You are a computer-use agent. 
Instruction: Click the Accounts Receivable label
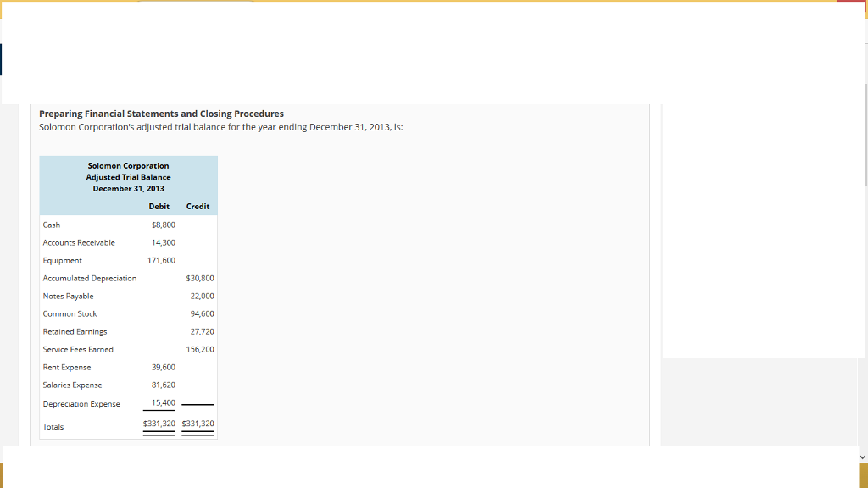pyautogui.click(x=79, y=242)
